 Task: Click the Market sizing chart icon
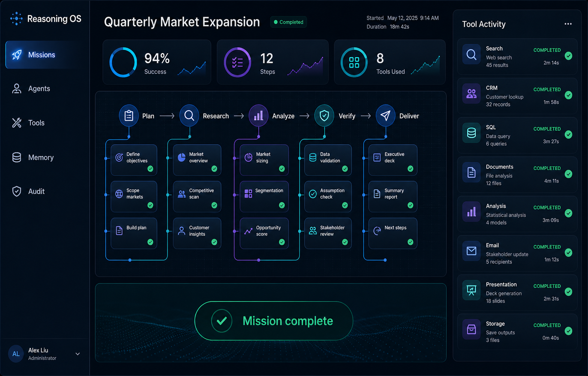[248, 157]
